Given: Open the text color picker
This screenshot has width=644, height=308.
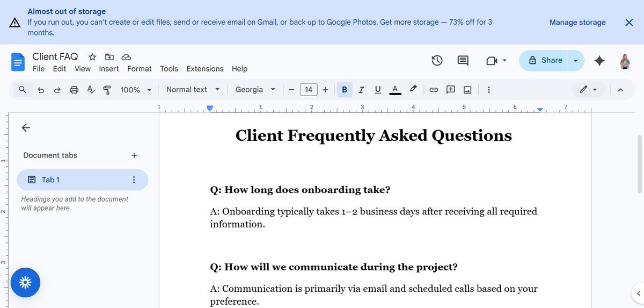Looking at the screenshot, I should [395, 90].
